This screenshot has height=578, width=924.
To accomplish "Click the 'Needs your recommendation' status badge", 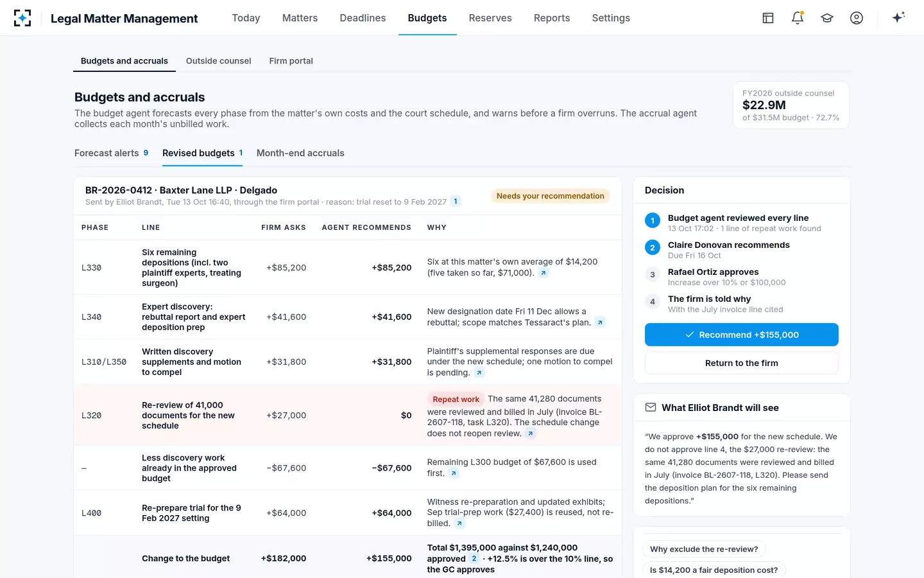I will pos(551,196).
